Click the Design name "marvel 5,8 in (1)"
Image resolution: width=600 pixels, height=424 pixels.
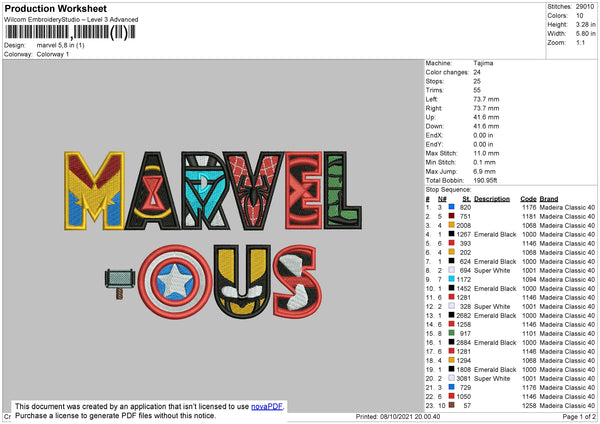click(x=60, y=45)
